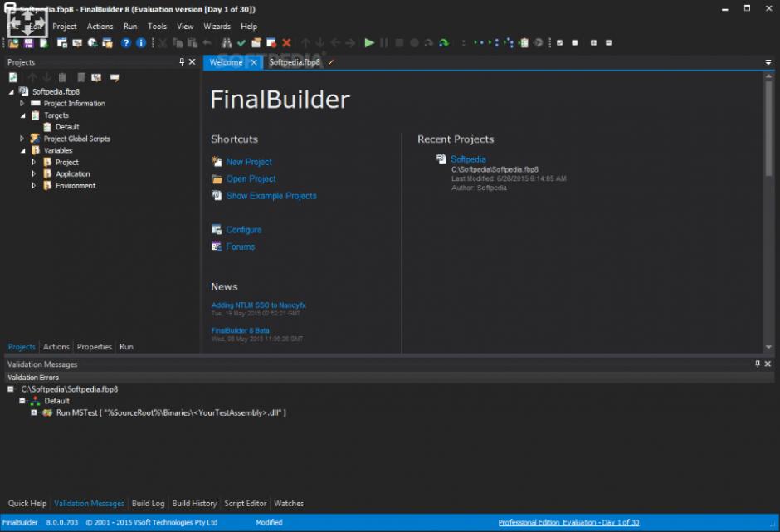Click the paste icon in main toolbar

coord(193,43)
